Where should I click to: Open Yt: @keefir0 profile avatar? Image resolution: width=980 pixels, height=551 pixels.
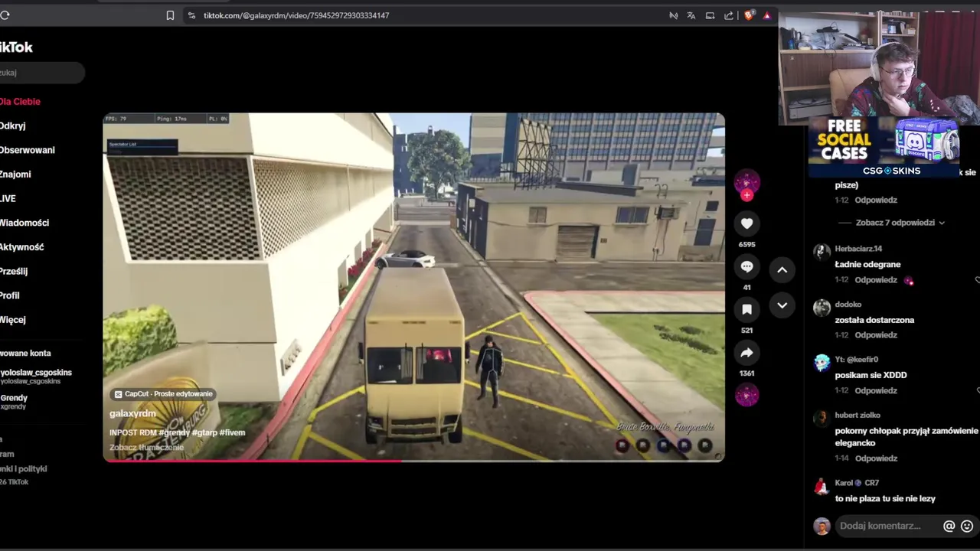pyautogui.click(x=822, y=363)
